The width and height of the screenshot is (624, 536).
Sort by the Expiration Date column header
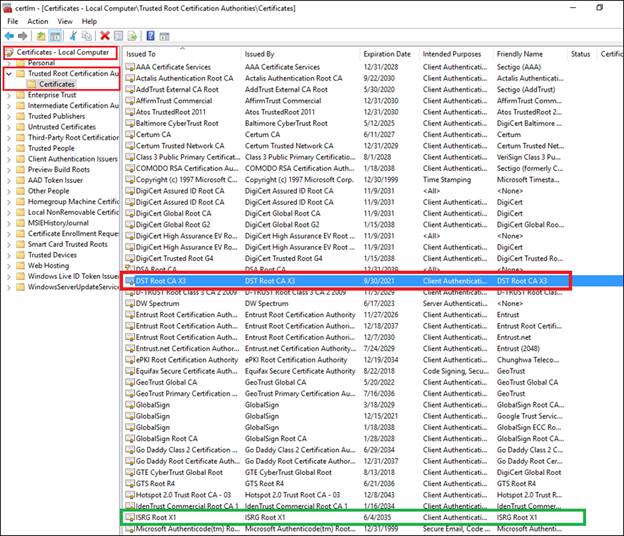pyautogui.click(x=389, y=54)
